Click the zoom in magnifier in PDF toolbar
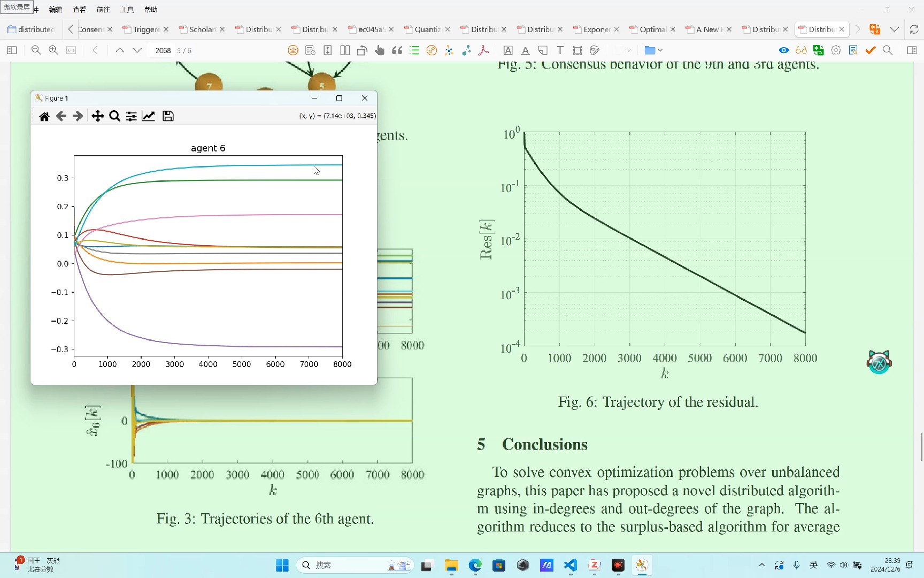Image resolution: width=924 pixels, height=578 pixels. coord(53,50)
